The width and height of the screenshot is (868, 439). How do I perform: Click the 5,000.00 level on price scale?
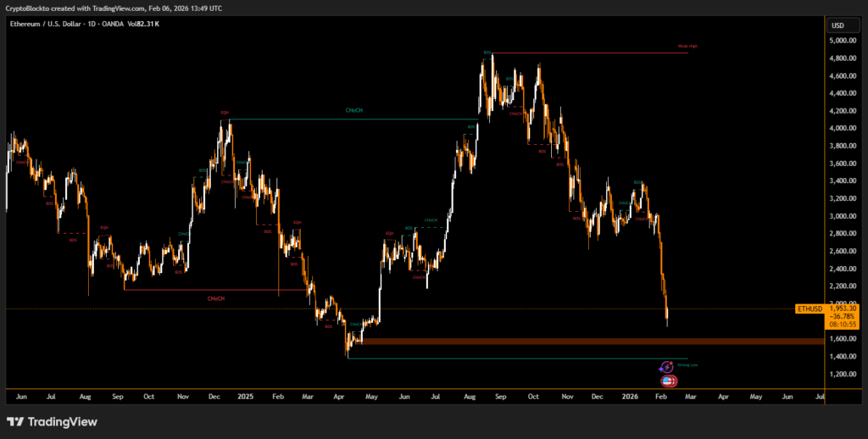842,41
